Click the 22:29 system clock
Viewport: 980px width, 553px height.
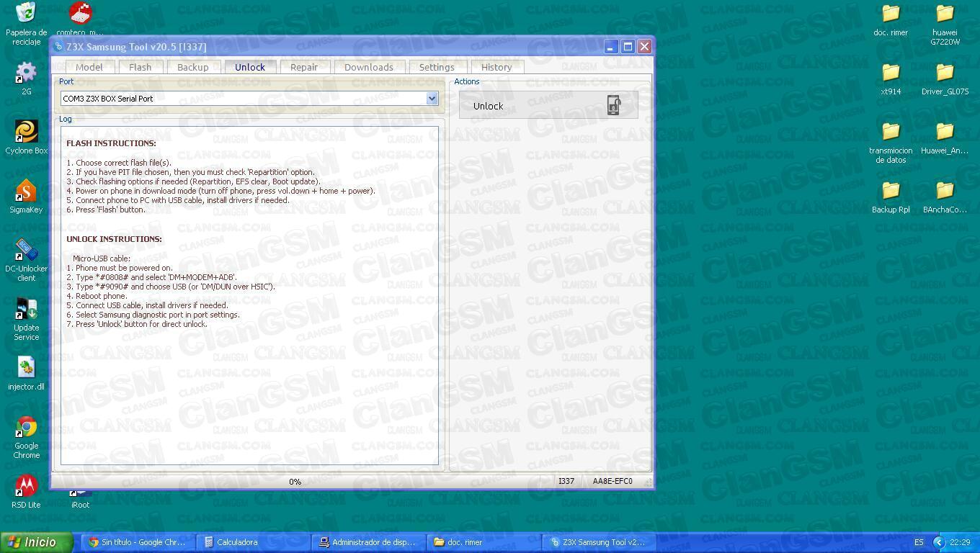(x=960, y=542)
